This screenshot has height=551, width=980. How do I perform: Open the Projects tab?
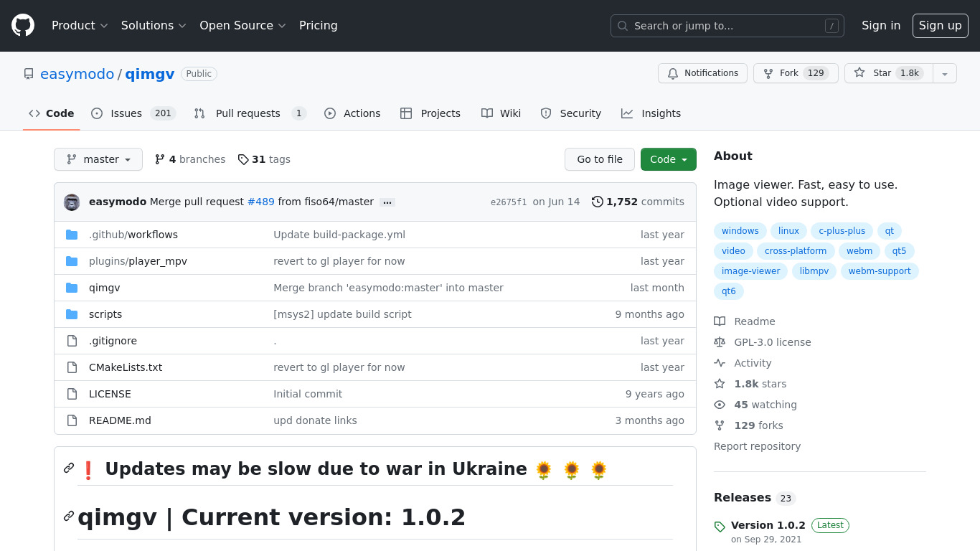[430, 113]
